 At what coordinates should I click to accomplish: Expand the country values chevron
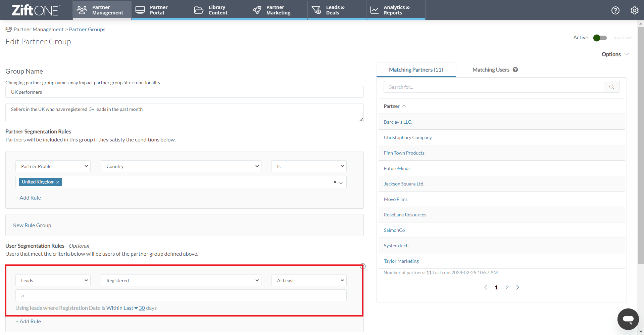point(341,182)
